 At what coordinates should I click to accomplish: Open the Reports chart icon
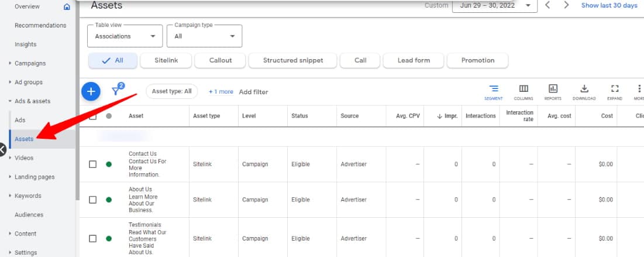(553, 91)
